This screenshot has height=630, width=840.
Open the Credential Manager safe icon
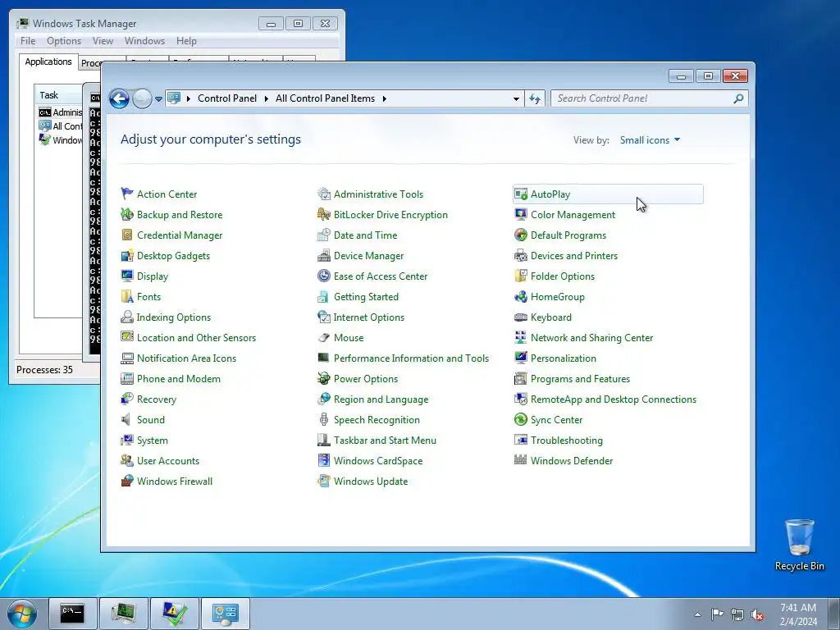point(127,235)
